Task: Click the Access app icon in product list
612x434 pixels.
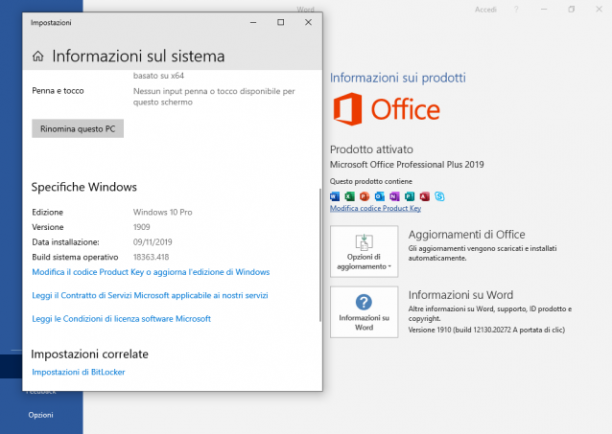Action: [425, 196]
